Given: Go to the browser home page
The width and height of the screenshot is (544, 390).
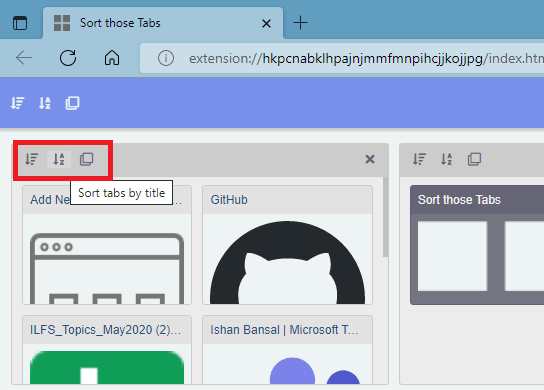Looking at the screenshot, I should click(112, 58).
